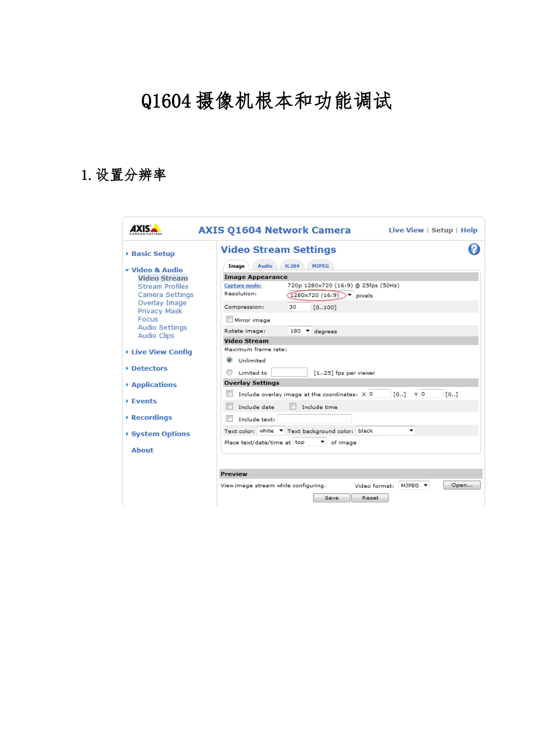Click the Compression value input field

[299, 307]
